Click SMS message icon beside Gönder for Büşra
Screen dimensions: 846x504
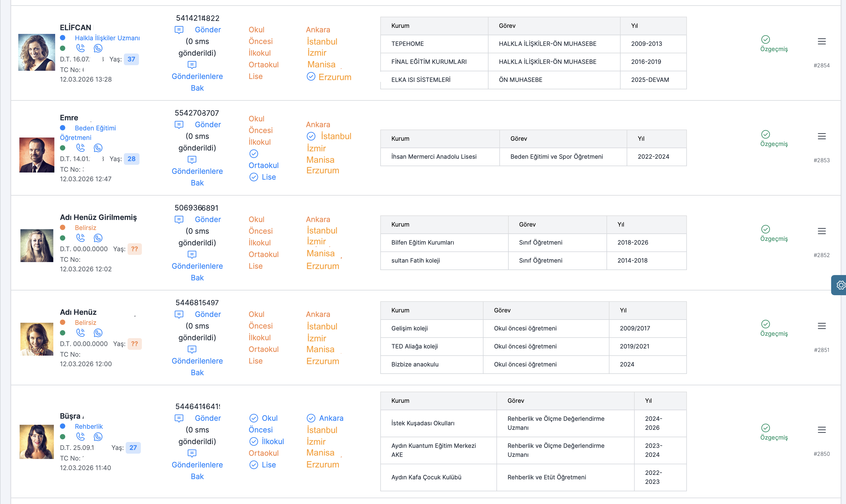179,418
